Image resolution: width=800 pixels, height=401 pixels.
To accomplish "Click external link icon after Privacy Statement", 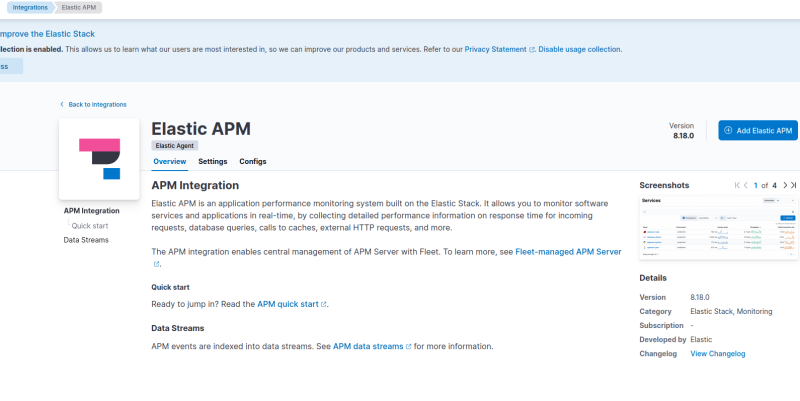I will click(x=532, y=49).
